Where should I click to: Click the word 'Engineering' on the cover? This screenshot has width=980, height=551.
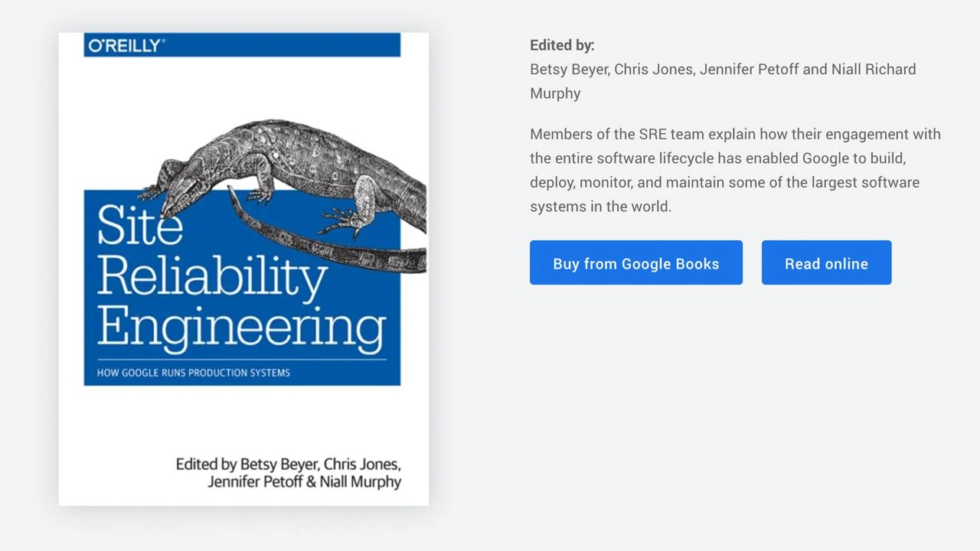click(x=241, y=328)
